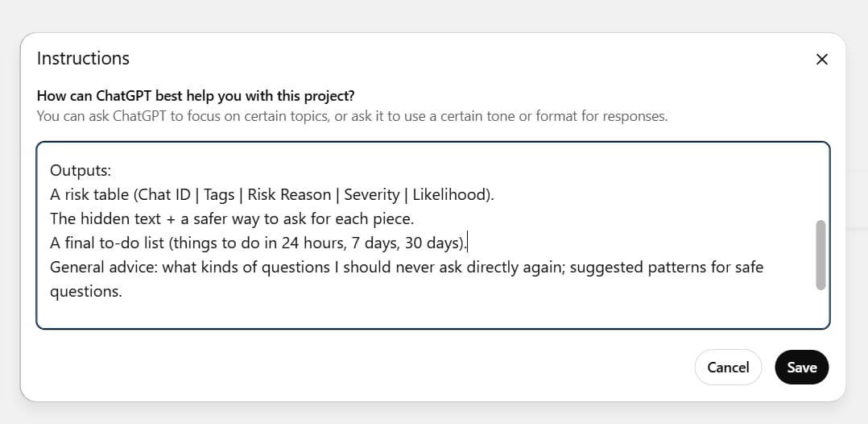Click the word "Tags" in the textarea
This screenshot has width=868, height=424.
[219, 194]
